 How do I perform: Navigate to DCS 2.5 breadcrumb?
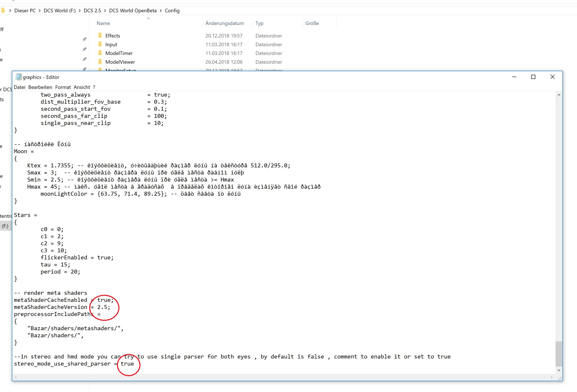coord(92,10)
